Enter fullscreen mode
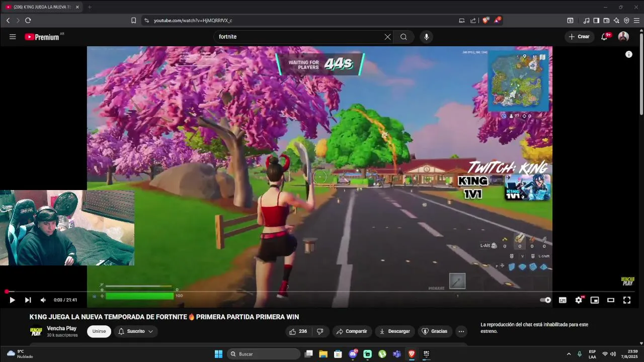This screenshot has width=644, height=362. tap(627, 300)
